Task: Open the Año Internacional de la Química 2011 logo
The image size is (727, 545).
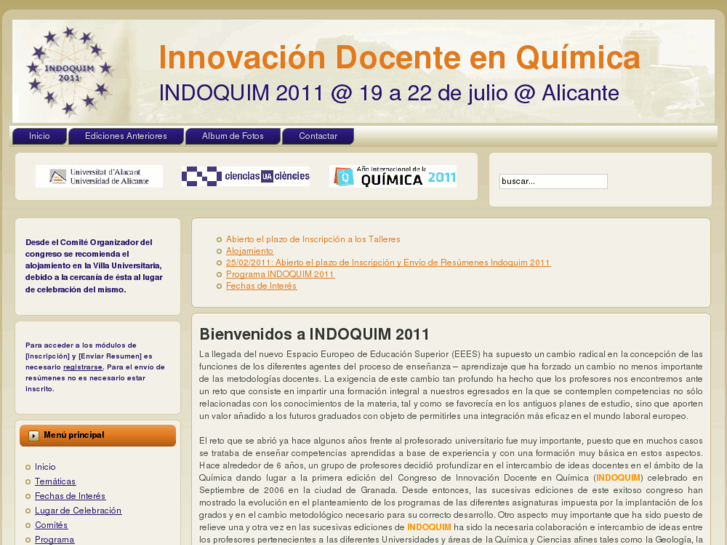Action: click(393, 176)
